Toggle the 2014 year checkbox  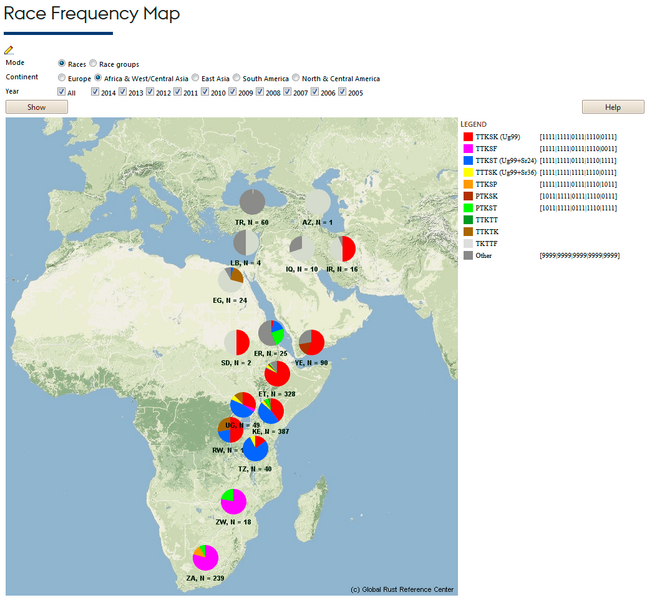click(x=96, y=92)
